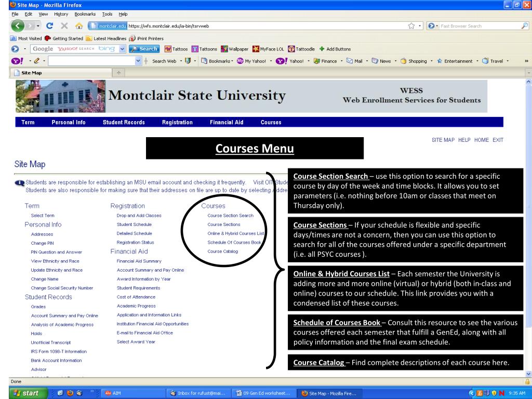Open the Wallpaper toolbar button
The height and width of the screenshot is (399, 532).
(x=234, y=49)
